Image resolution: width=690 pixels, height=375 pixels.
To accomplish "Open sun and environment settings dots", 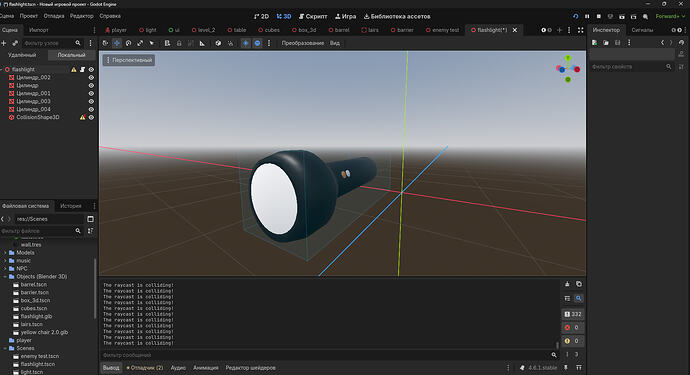I will pyautogui.click(x=269, y=43).
